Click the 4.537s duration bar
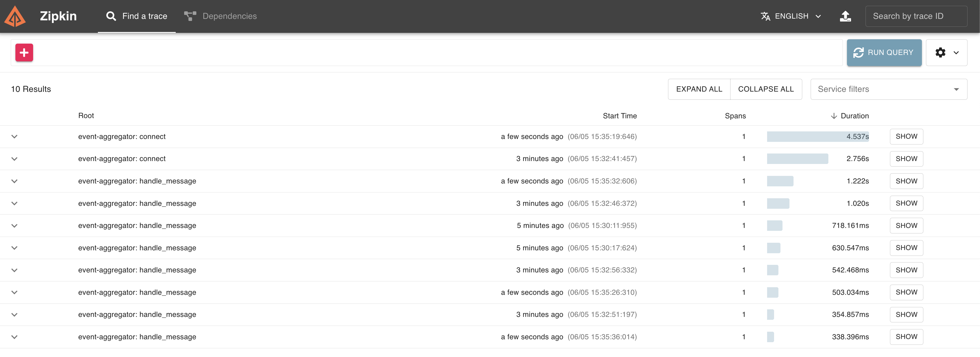This screenshot has width=980, height=357. pyautogui.click(x=818, y=136)
